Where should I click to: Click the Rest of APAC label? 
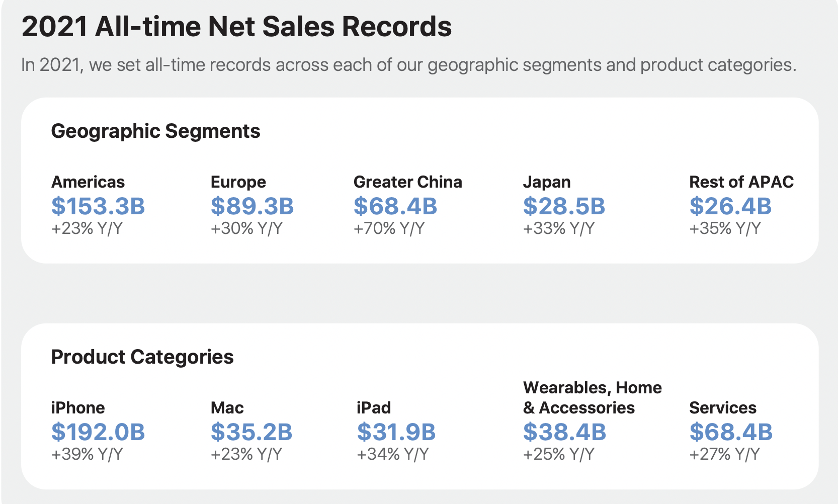tap(741, 182)
